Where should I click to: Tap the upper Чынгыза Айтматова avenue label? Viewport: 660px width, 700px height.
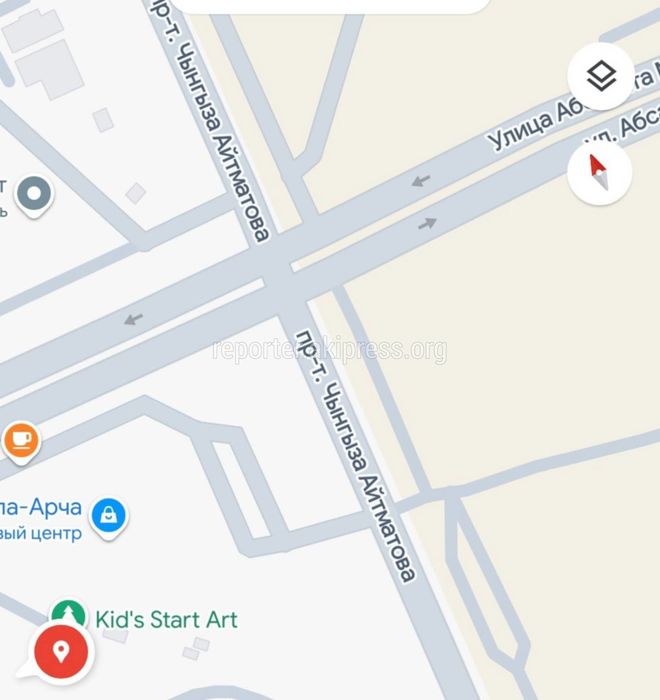[x=209, y=121]
